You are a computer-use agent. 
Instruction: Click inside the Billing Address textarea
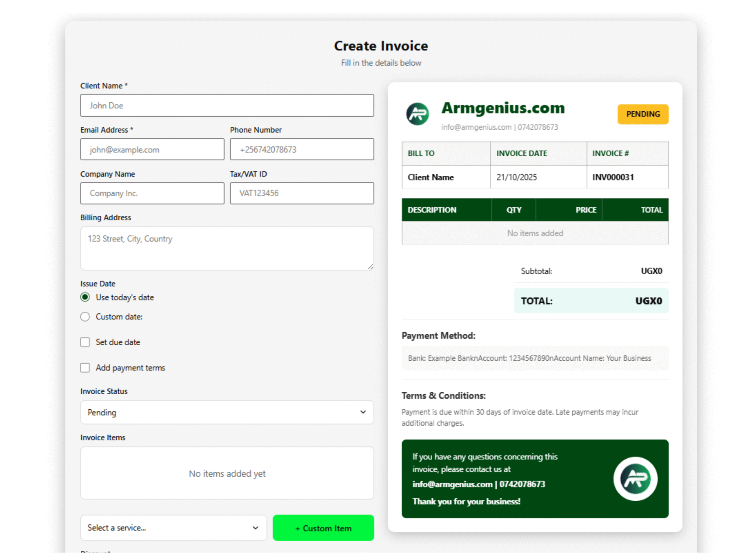pos(227,248)
